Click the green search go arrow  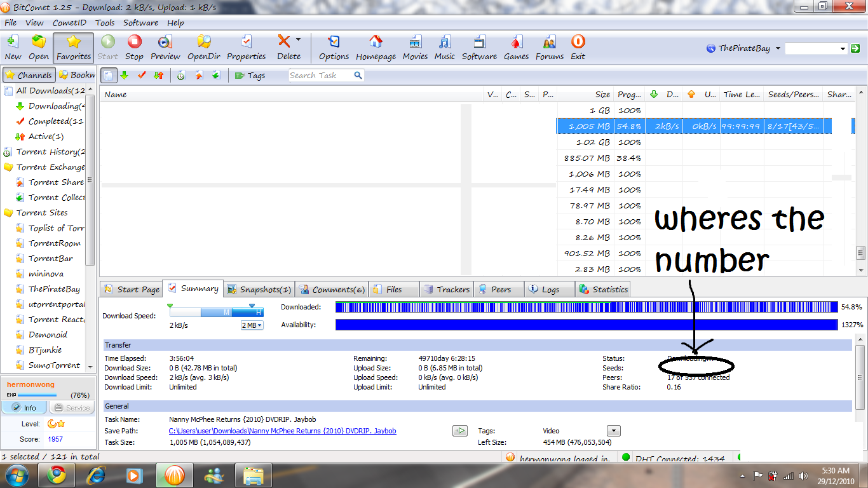point(857,48)
